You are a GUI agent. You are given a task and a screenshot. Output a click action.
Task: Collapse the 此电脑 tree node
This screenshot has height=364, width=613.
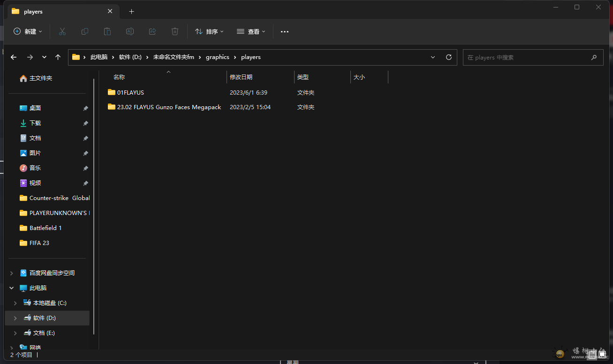(12, 288)
